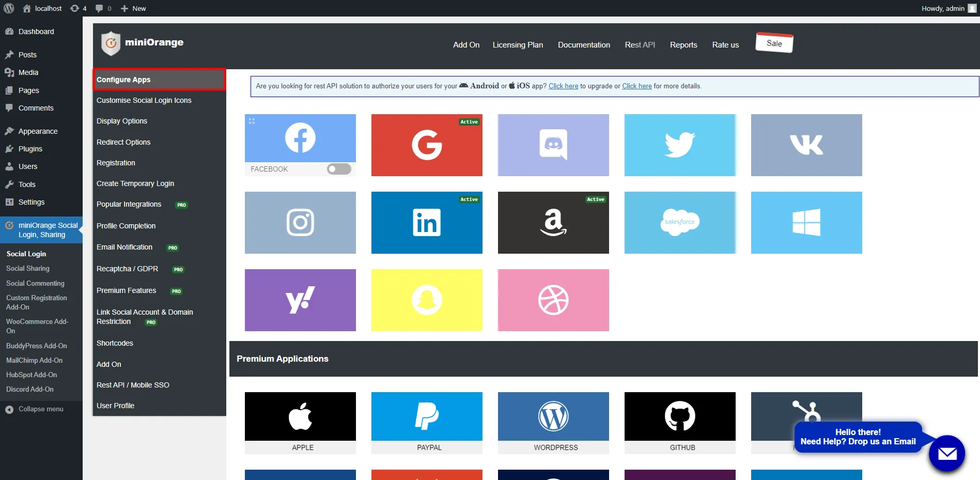The height and width of the screenshot is (480, 980).
Task: Select the Twitter app tile
Action: [680, 145]
